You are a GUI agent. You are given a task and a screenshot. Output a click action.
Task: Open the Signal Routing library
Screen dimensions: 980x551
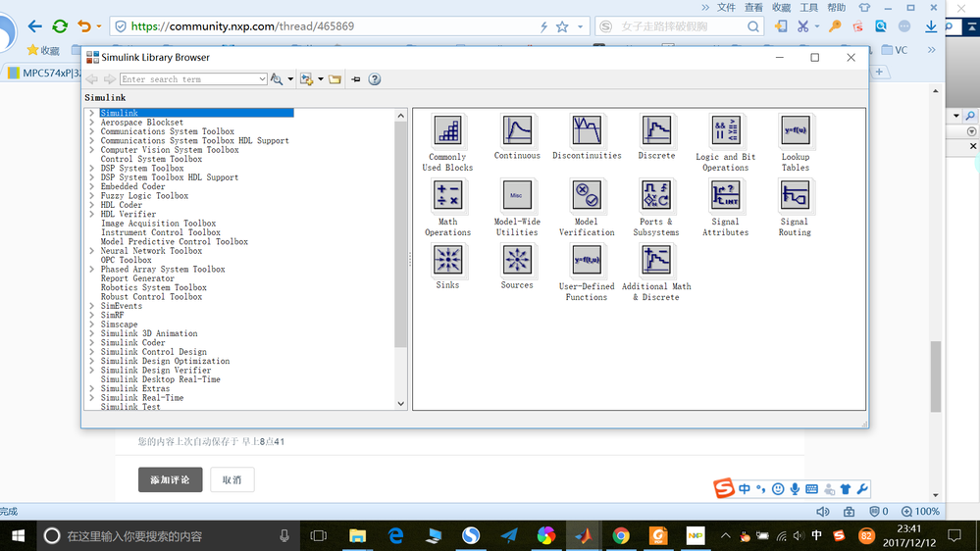[795, 195]
